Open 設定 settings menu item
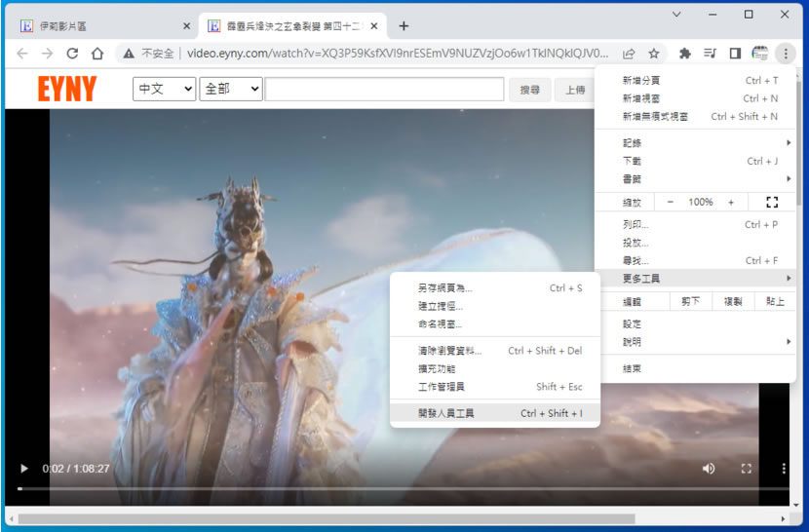The image size is (809, 532). click(x=694, y=324)
